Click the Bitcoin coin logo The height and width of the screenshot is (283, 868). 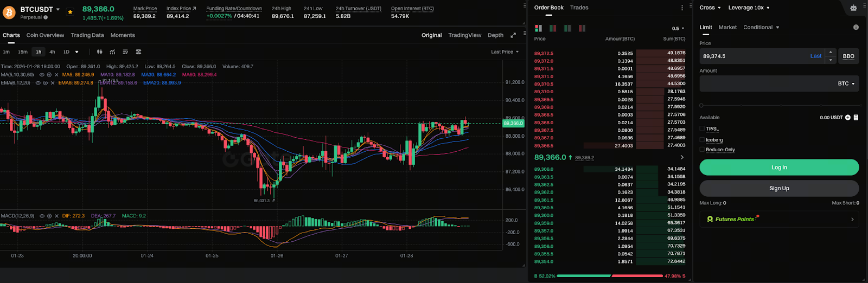9,12
